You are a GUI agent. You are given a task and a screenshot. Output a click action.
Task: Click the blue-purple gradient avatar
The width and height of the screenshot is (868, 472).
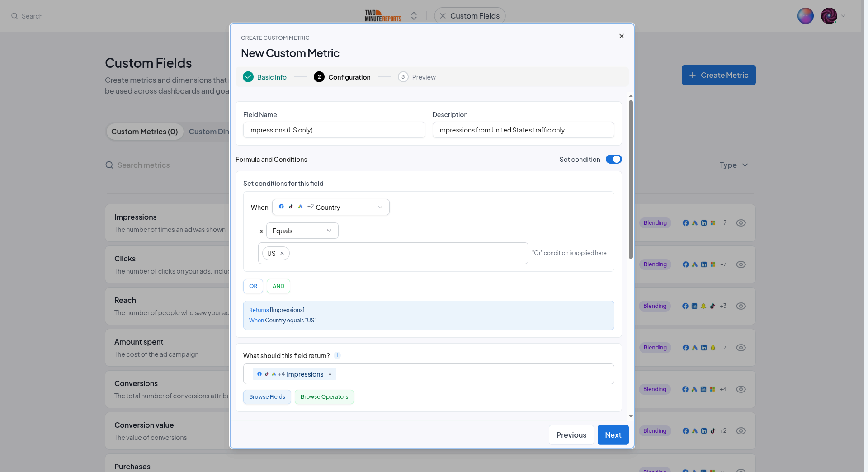pyautogui.click(x=806, y=16)
